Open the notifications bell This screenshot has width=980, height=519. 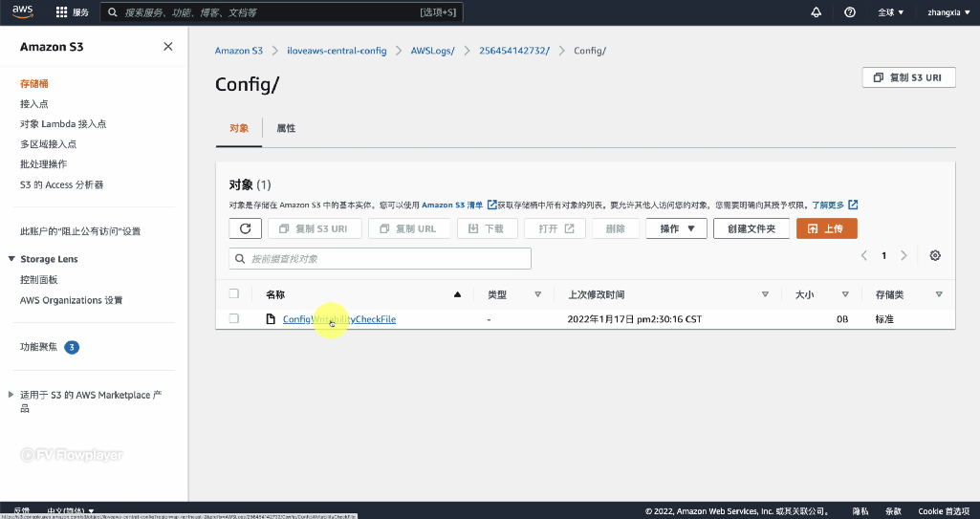coord(817,12)
